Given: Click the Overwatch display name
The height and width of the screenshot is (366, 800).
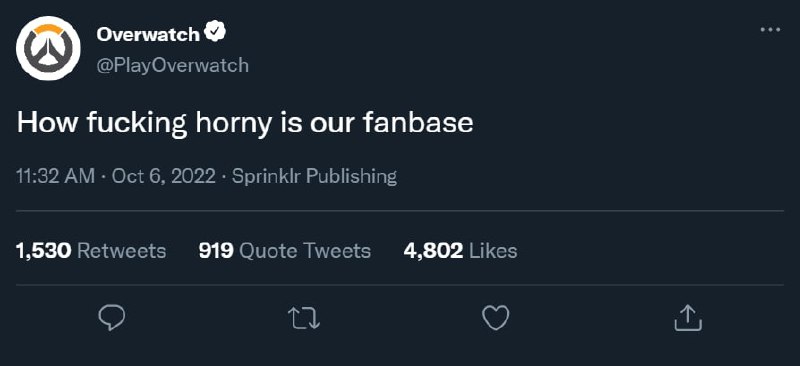Looking at the screenshot, I should tap(148, 34).
